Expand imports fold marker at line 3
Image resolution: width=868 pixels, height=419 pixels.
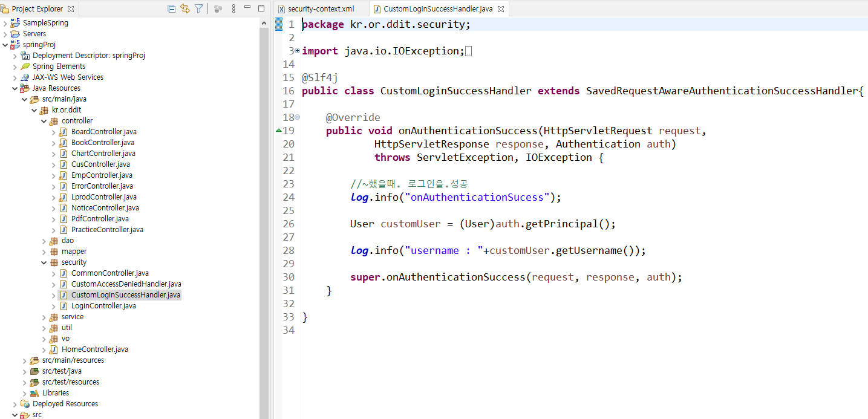tap(297, 51)
